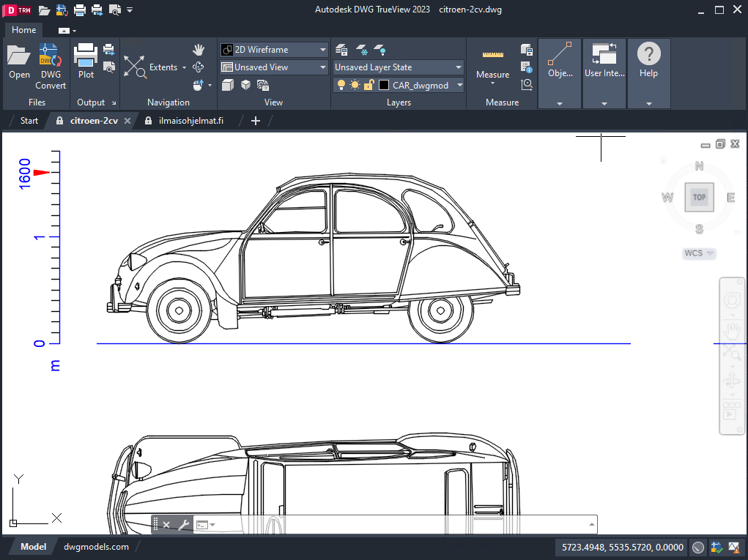Click the N compass direction on ViewCube
748x560 pixels.
click(x=700, y=166)
